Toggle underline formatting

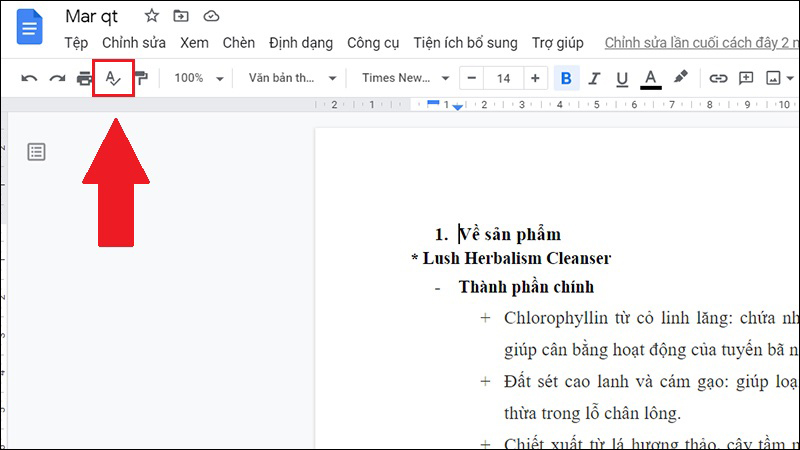[x=621, y=79]
